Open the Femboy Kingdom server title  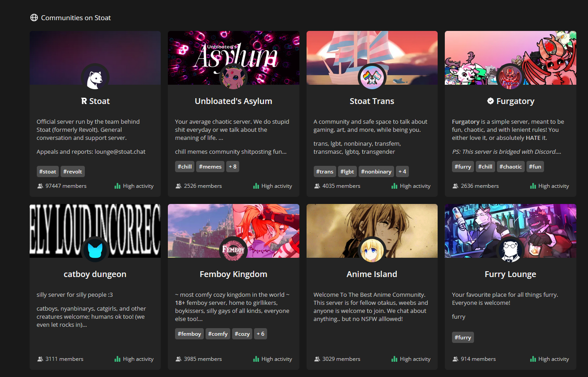point(233,274)
